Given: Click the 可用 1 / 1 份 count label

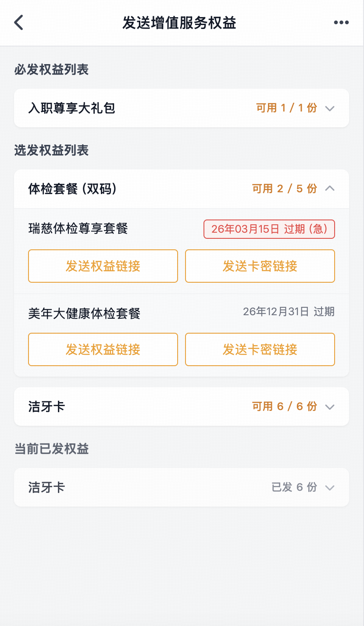Looking at the screenshot, I should point(286,108).
